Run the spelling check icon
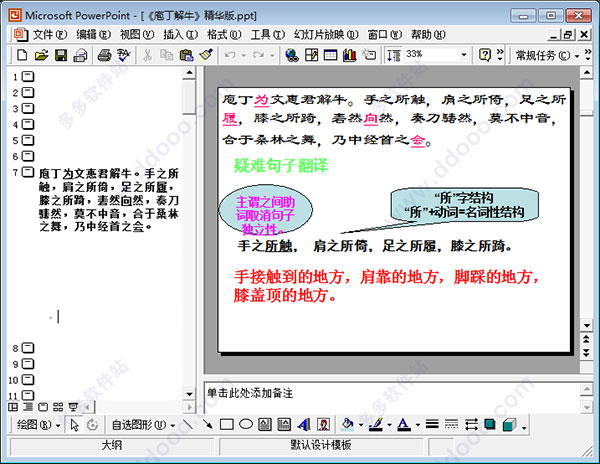The image size is (600, 464). 124,55
